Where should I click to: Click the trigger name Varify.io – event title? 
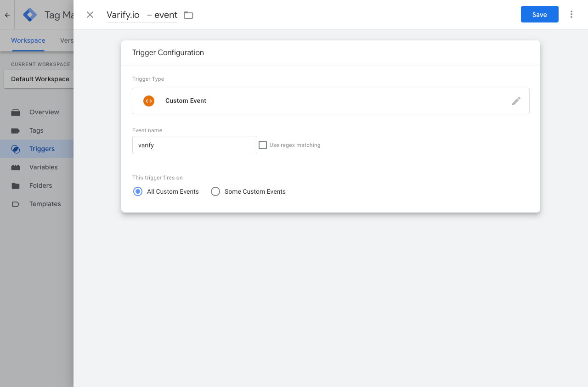(142, 15)
